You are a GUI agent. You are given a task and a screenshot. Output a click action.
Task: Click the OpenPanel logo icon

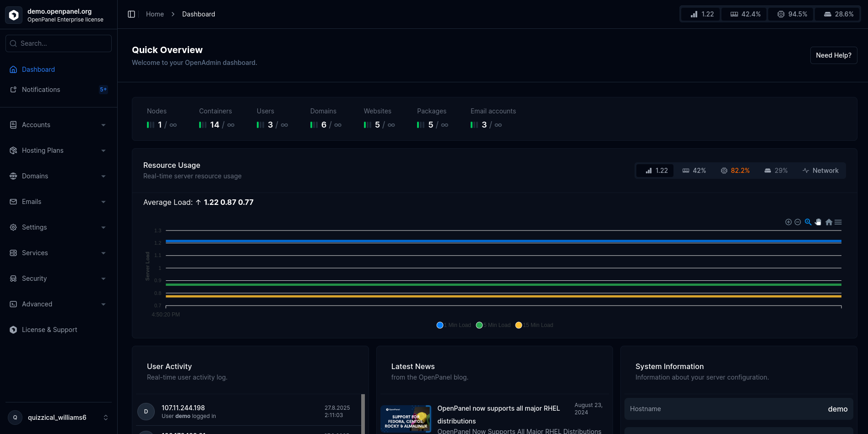(x=14, y=15)
